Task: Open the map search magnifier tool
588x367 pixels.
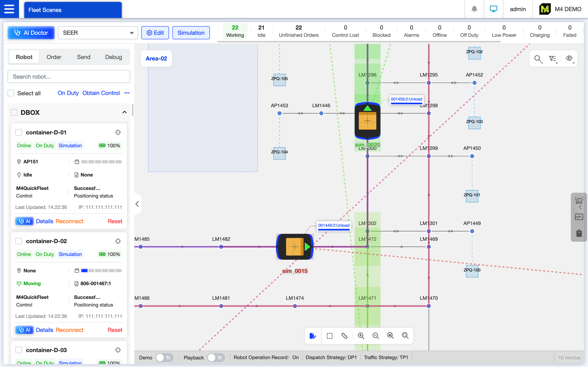Action: coord(537,58)
